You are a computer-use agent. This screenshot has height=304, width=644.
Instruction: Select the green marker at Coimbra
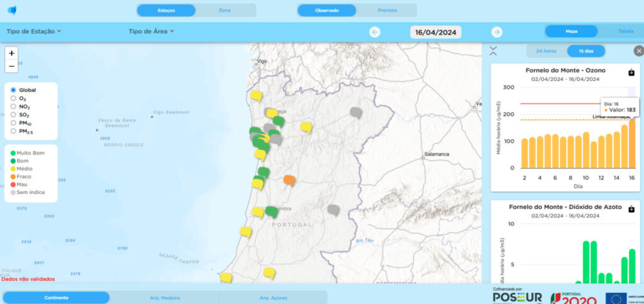point(272,211)
